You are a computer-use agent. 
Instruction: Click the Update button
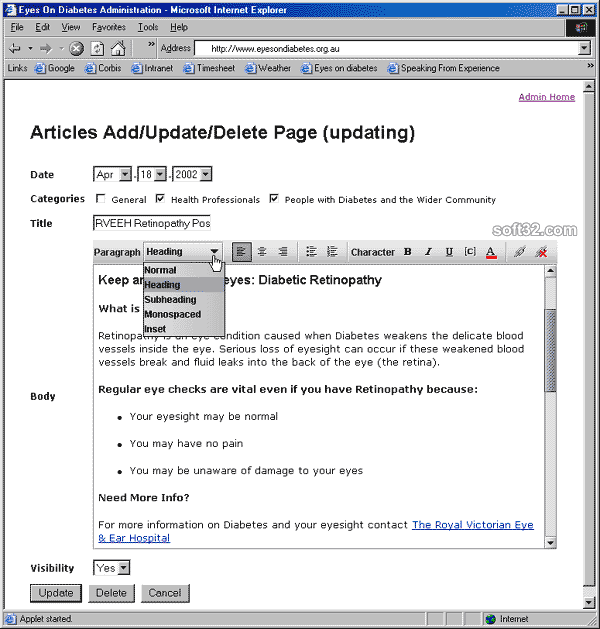(x=56, y=593)
